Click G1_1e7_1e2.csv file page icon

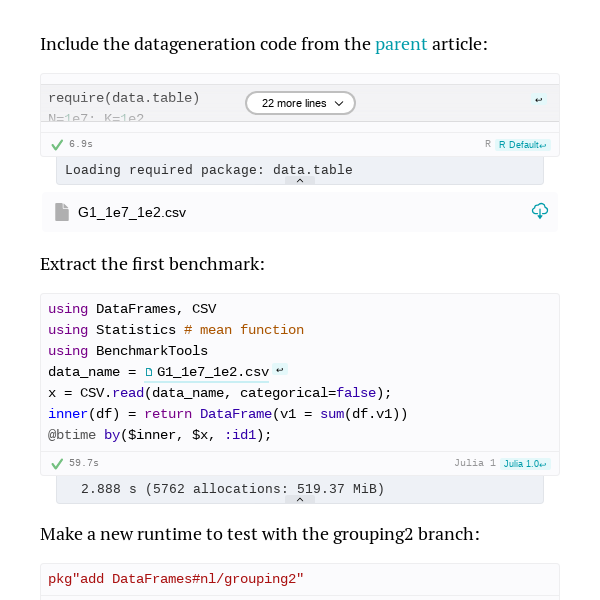pos(62,212)
